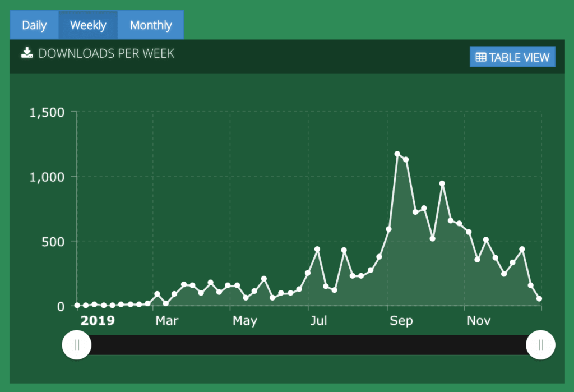
Task: Click the highest peak data point in September
Action: pyautogui.click(x=397, y=154)
